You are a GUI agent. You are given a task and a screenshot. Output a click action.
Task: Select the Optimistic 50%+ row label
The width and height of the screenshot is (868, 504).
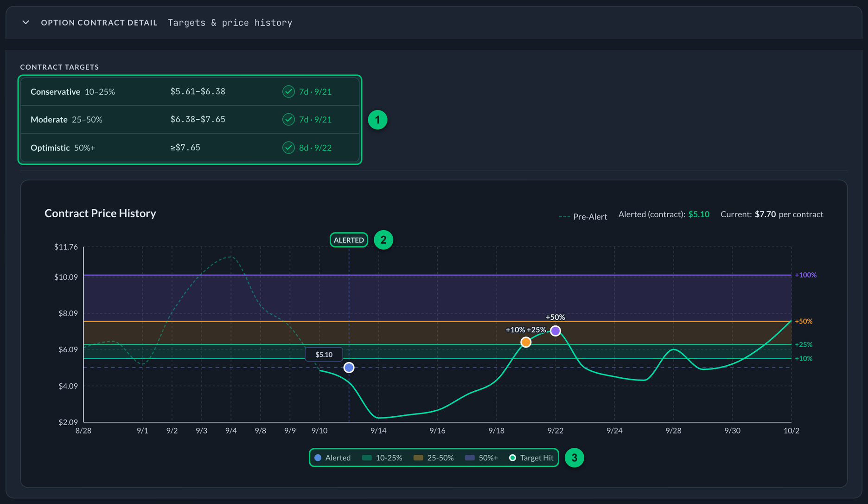[63, 148]
